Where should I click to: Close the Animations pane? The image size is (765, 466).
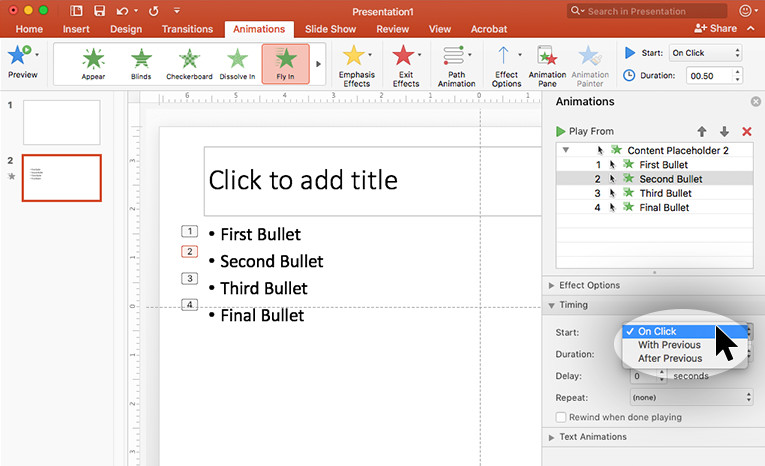pyautogui.click(x=756, y=101)
